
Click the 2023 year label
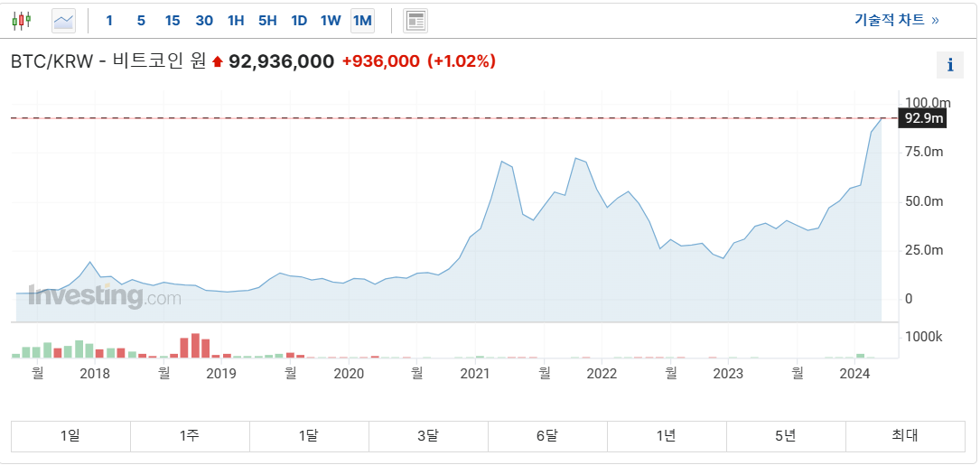728,374
